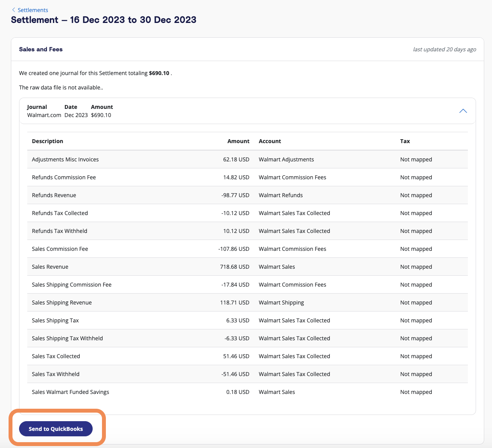Click the 62.18 USD amount

tap(236, 159)
